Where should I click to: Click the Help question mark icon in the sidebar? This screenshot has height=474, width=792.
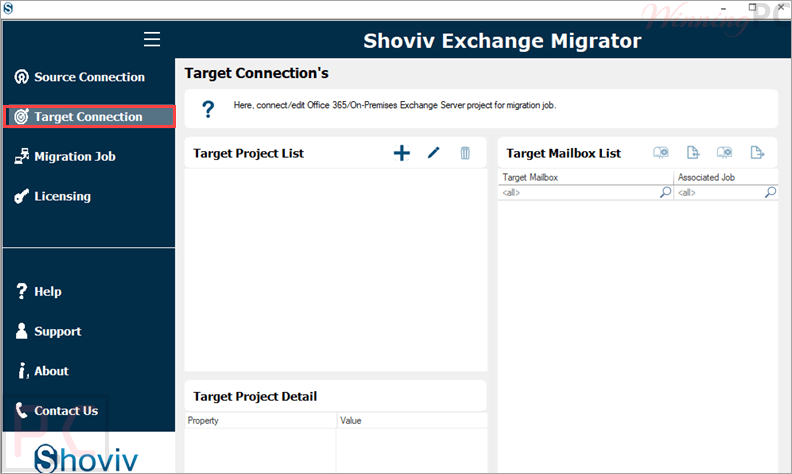pos(21,291)
